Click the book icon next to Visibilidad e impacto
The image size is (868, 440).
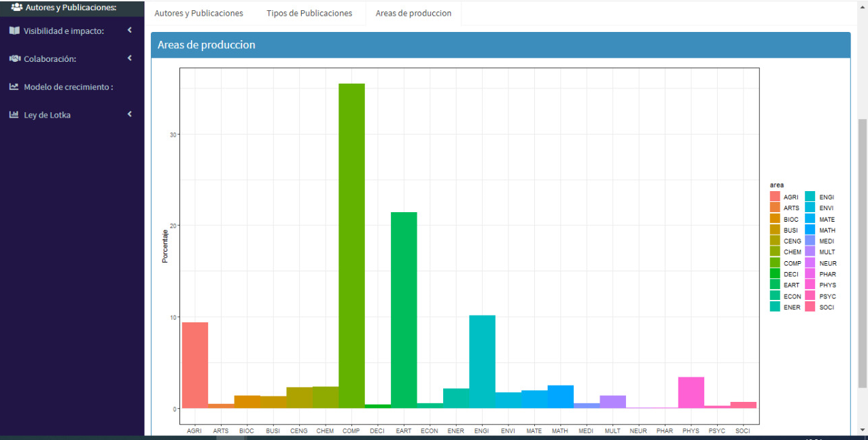14,31
